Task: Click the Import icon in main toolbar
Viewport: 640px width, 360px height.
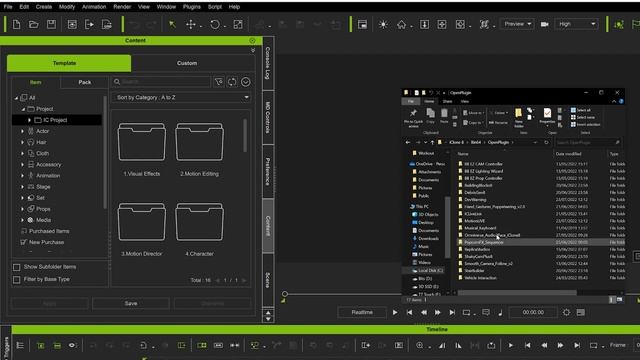Action: (x=72, y=24)
